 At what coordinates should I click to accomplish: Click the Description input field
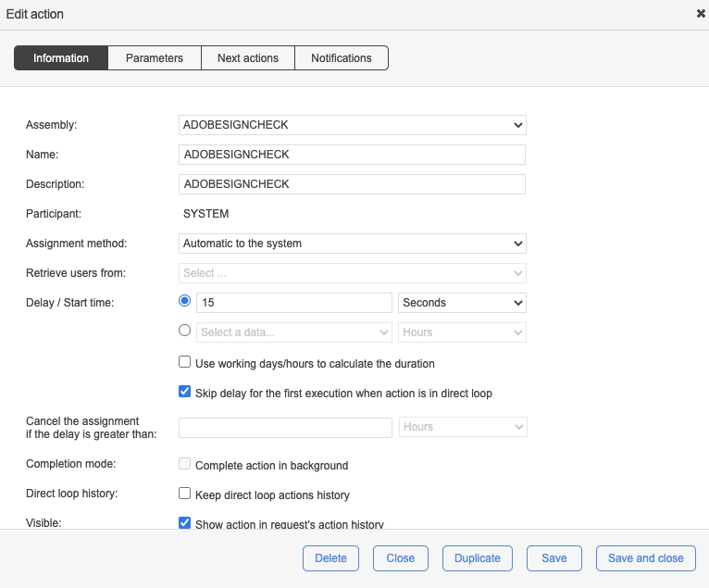[352, 184]
